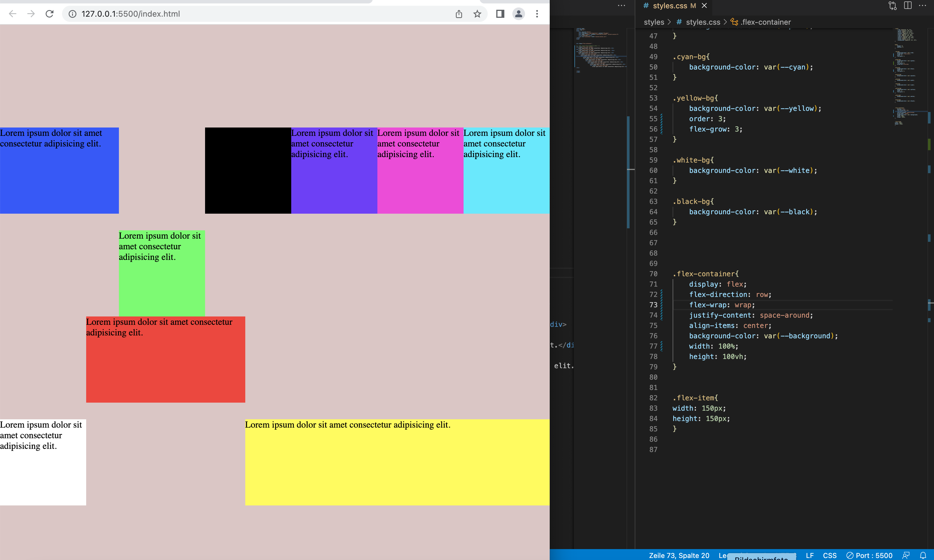Screen dimensions: 934x560
Task: Open the styles folder breadcrumb
Action: click(x=654, y=22)
